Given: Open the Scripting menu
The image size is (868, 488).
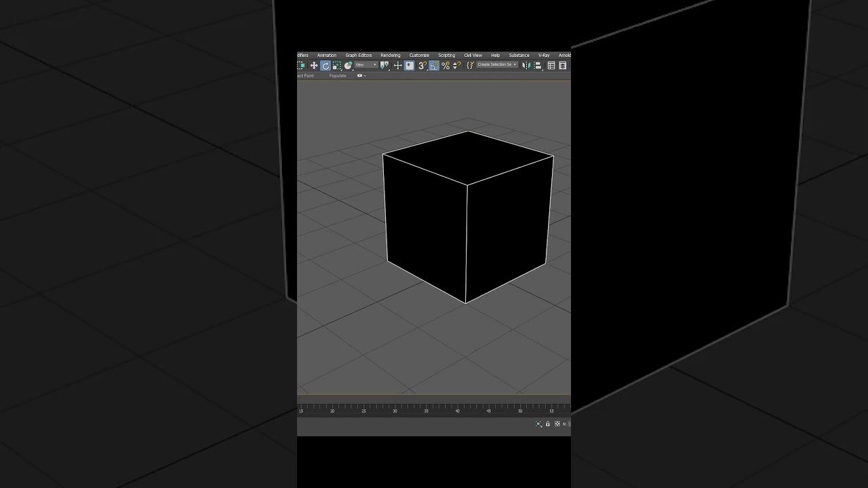Looking at the screenshot, I should coord(447,56).
